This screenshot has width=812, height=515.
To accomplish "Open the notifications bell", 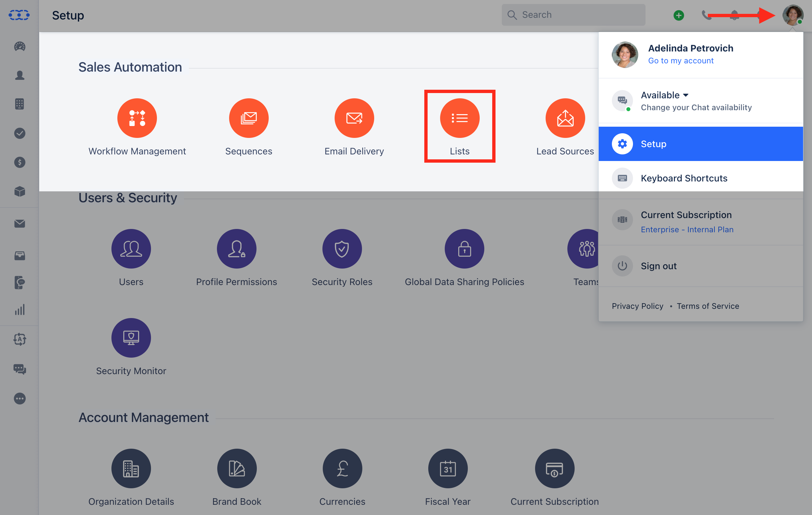I will click(x=734, y=15).
